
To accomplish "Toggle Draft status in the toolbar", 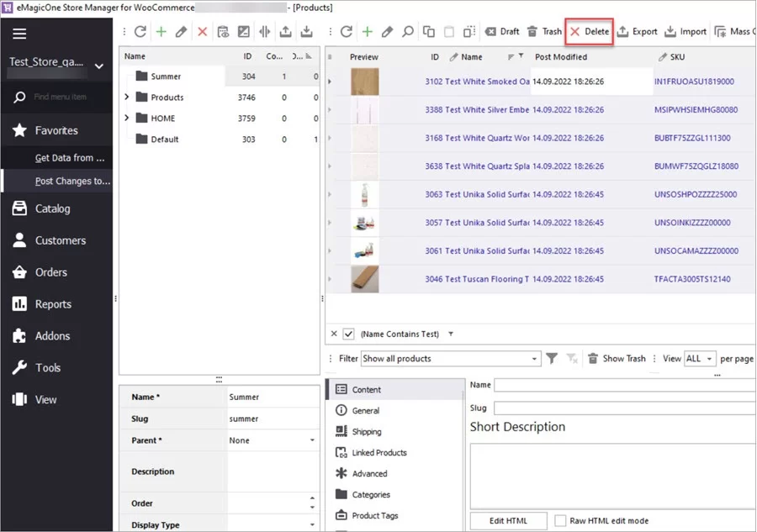I will coord(502,32).
